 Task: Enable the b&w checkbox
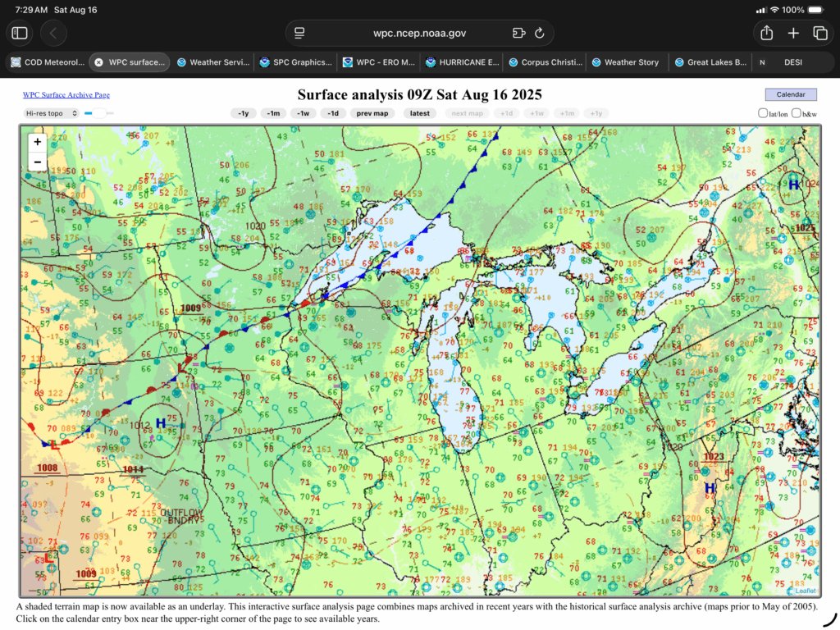point(797,113)
